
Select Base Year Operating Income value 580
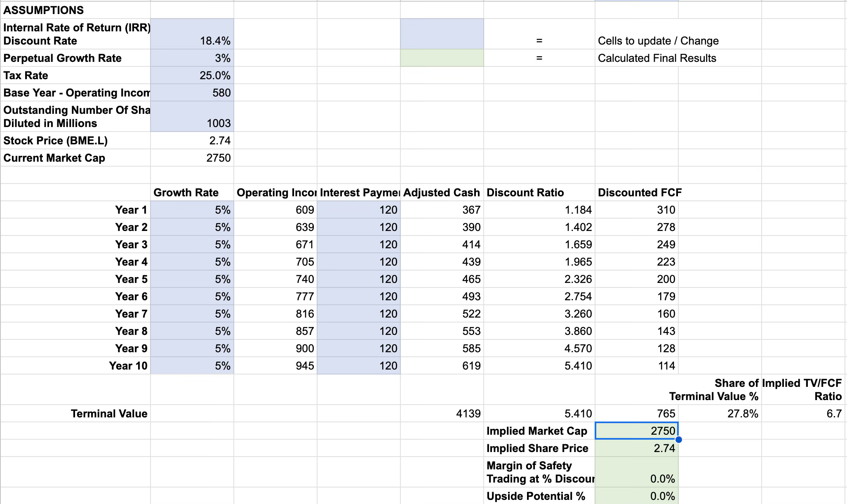[x=192, y=93]
